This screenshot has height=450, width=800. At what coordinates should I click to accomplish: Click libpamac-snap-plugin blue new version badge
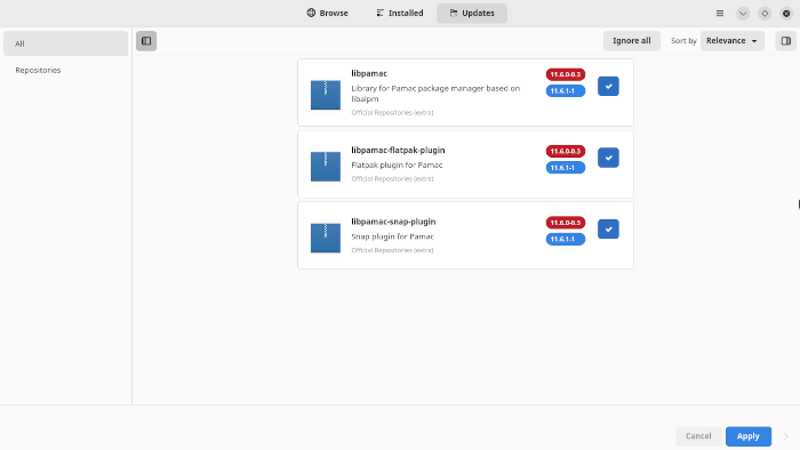565,239
